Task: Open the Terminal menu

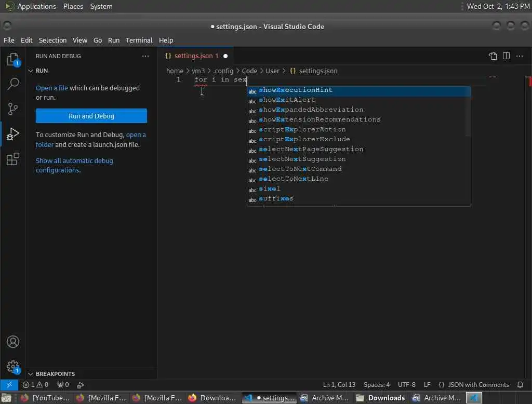Action: point(139,40)
